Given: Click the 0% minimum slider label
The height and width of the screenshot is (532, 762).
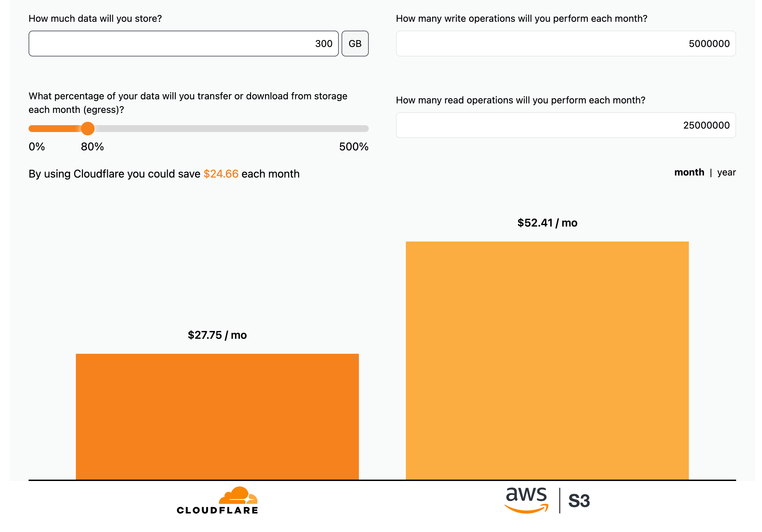Looking at the screenshot, I should tap(37, 147).
